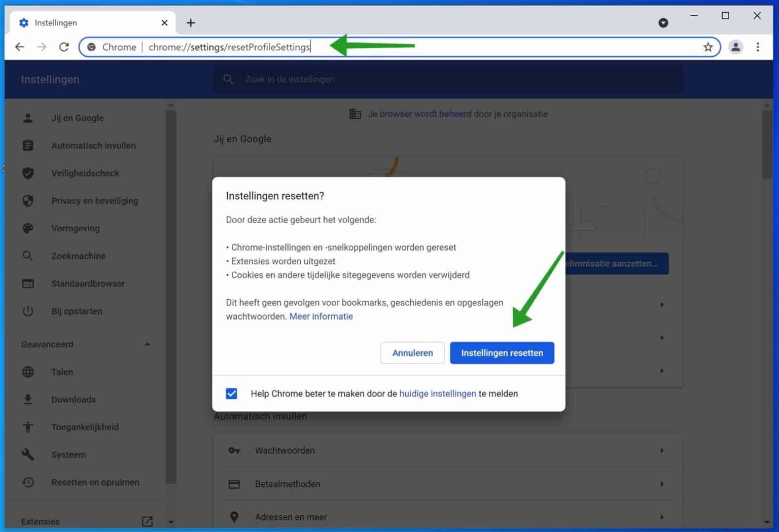Click the Betaalmethoden card icon

[234, 484]
